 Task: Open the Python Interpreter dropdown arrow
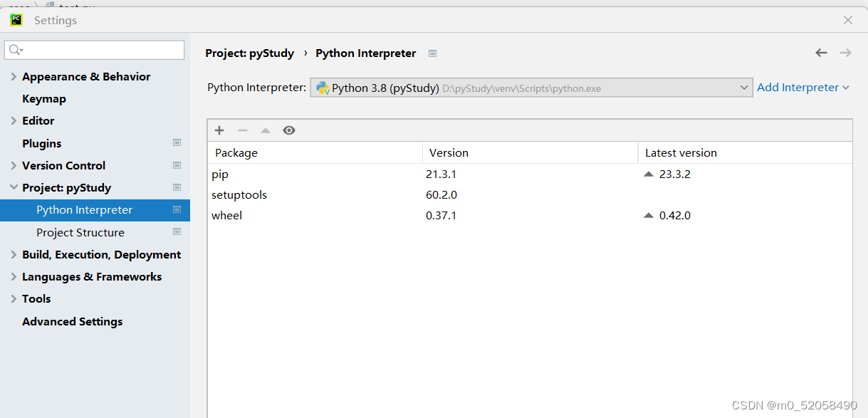(x=744, y=88)
